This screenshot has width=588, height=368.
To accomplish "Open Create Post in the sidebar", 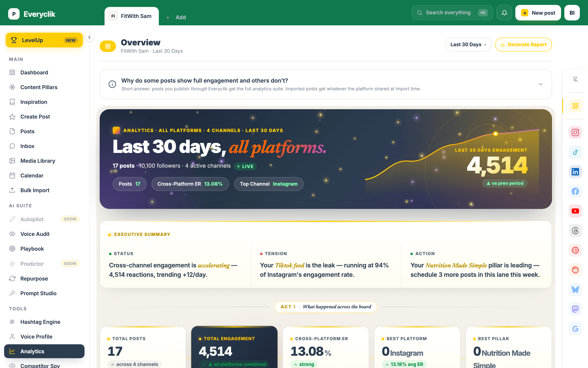I will (x=44, y=117).
